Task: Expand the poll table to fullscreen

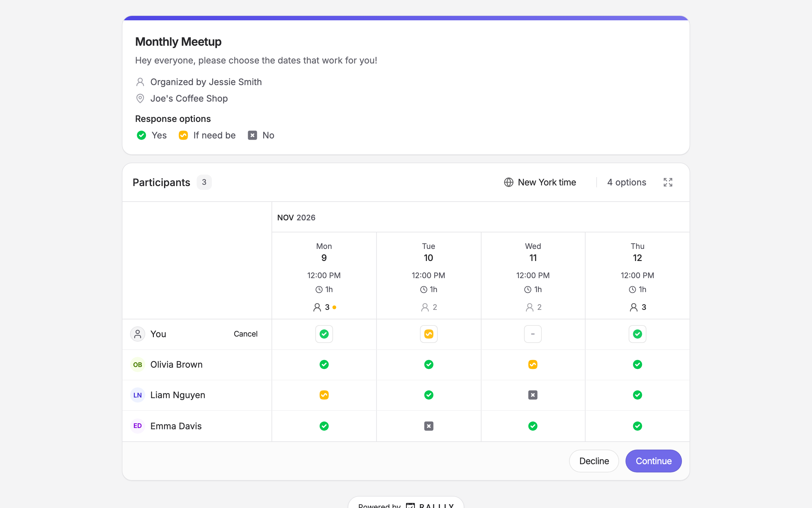Action: [x=668, y=182]
